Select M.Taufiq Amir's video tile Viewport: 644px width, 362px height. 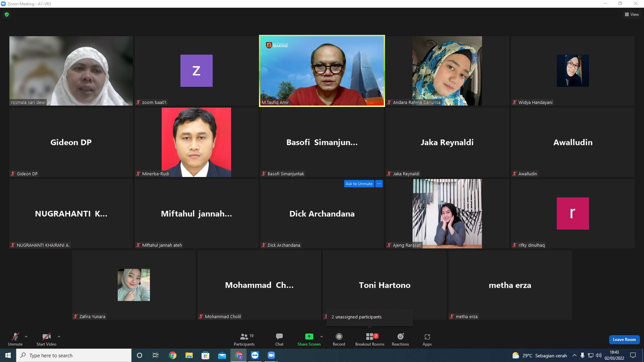[322, 71]
